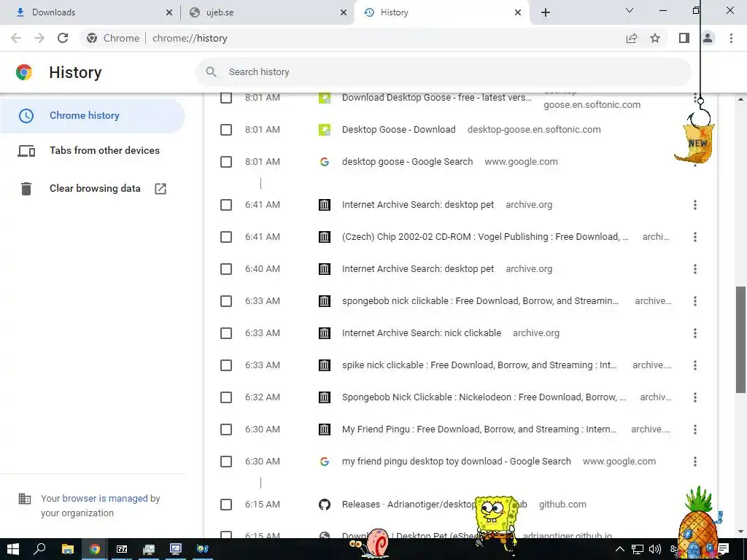Click the external link icon beside Clear browsing data
The height and width of the screenshot is (560, 747).
click(x=160, y=189)
